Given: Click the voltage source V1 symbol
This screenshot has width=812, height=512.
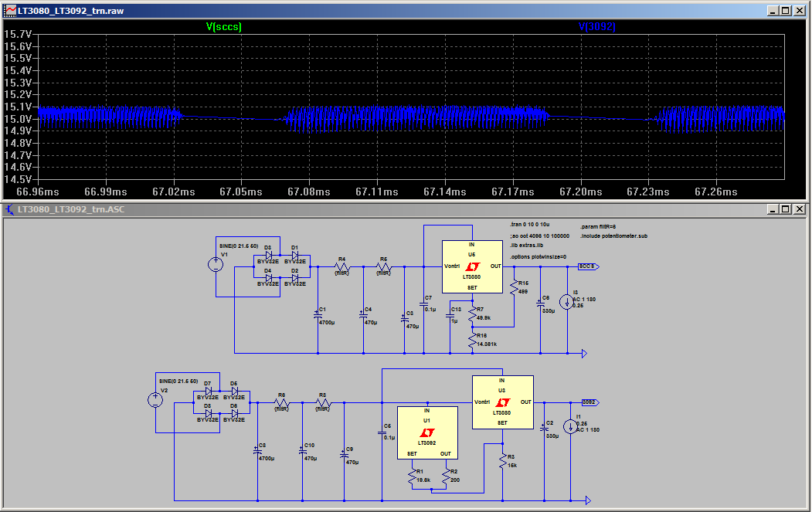Looking at the screenshot, I should (216, 265).
